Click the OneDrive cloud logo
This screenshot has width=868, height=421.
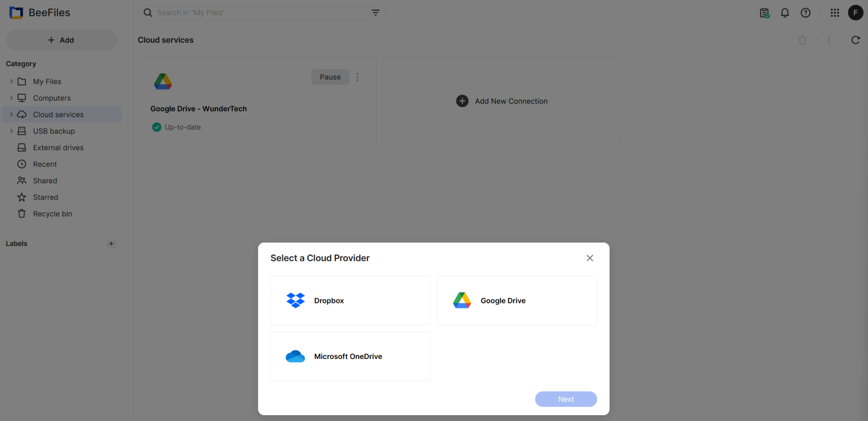click(x=295, y=356)
